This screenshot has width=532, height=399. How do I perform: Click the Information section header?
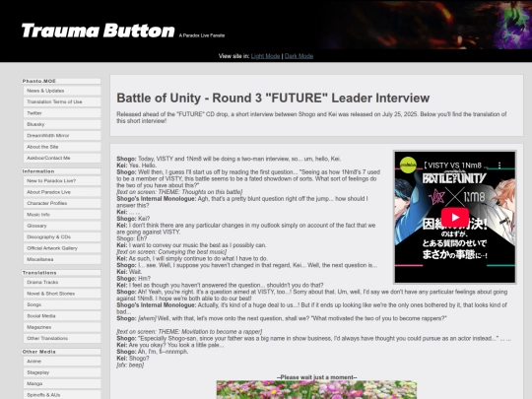click(x=61, y=171)
